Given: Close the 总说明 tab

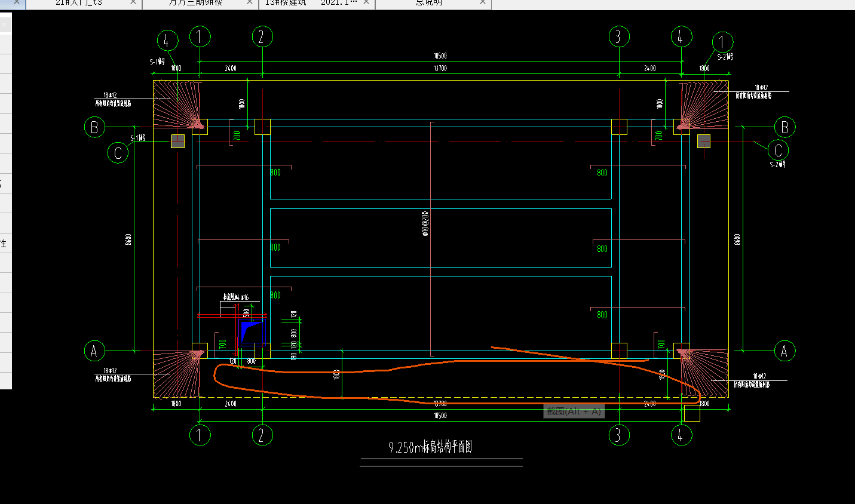Looking at the screenshot, I should (483, 2).
